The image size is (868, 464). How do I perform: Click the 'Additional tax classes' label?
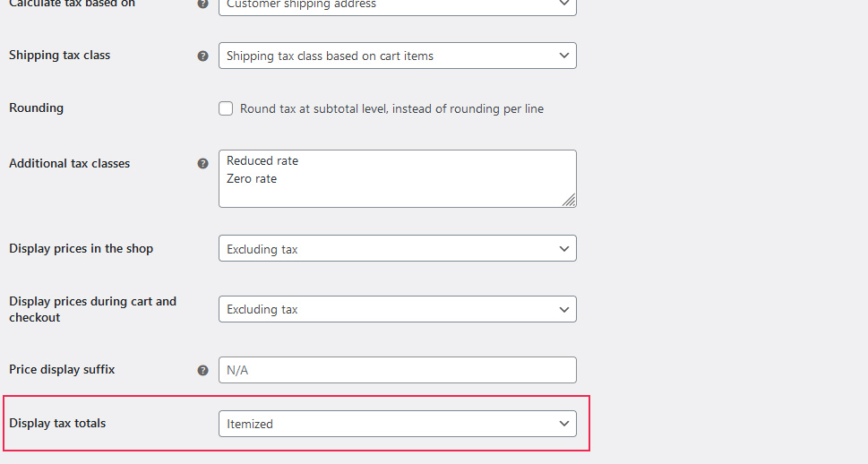click(69, 164)
